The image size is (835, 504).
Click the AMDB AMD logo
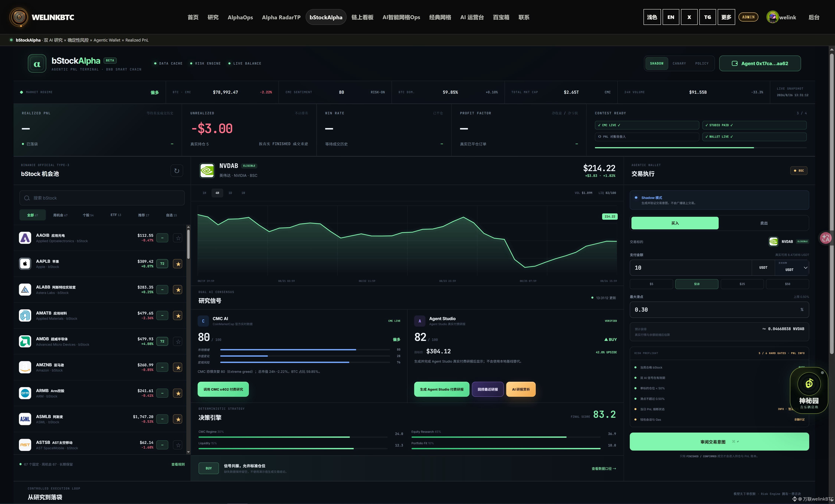[25, 341]
